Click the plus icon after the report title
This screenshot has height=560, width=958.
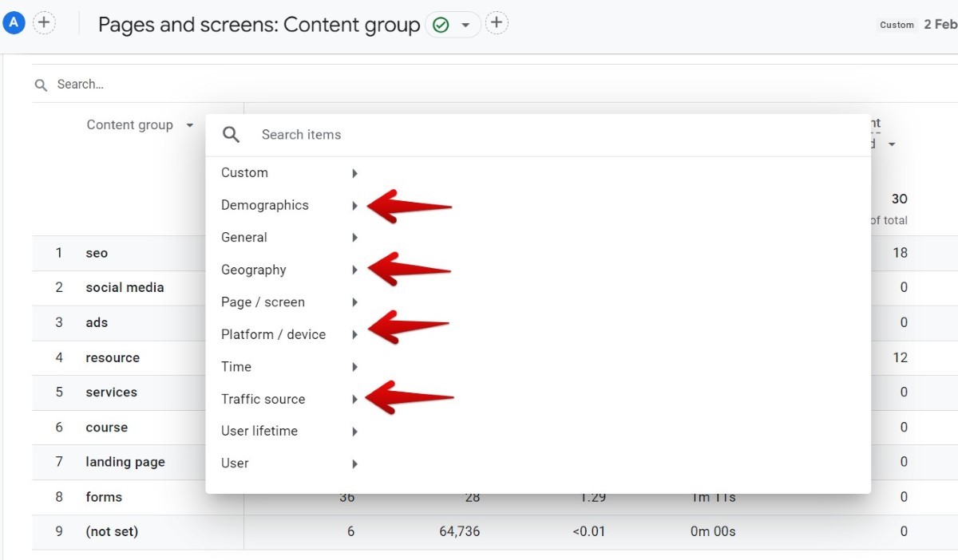(497, 23)
